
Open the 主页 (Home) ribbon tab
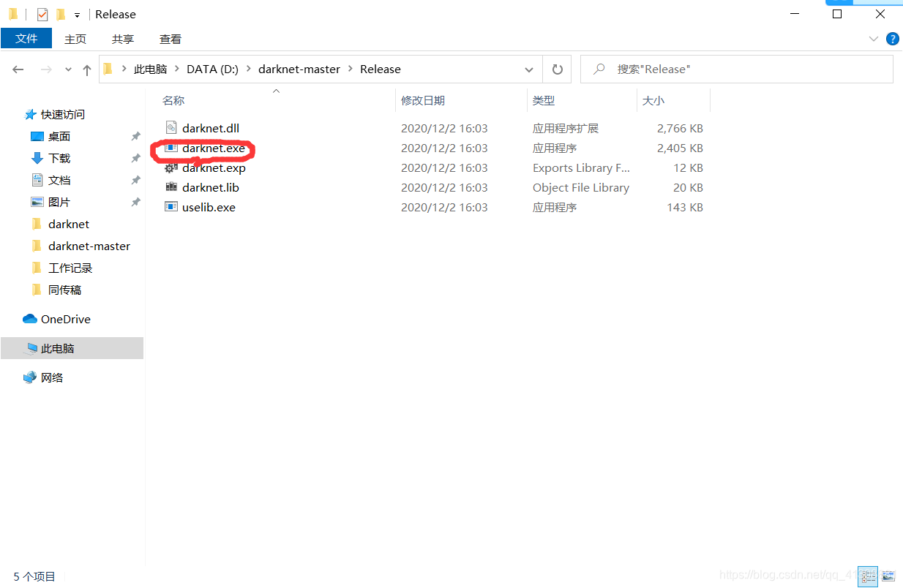(x=75, y=39)
